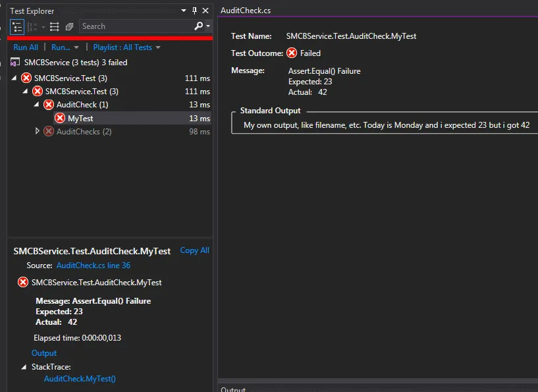Viewport: 538px width, 392px height.
Task: Collapse the top-level SMCBService.Test node
Action: (15, 78)
